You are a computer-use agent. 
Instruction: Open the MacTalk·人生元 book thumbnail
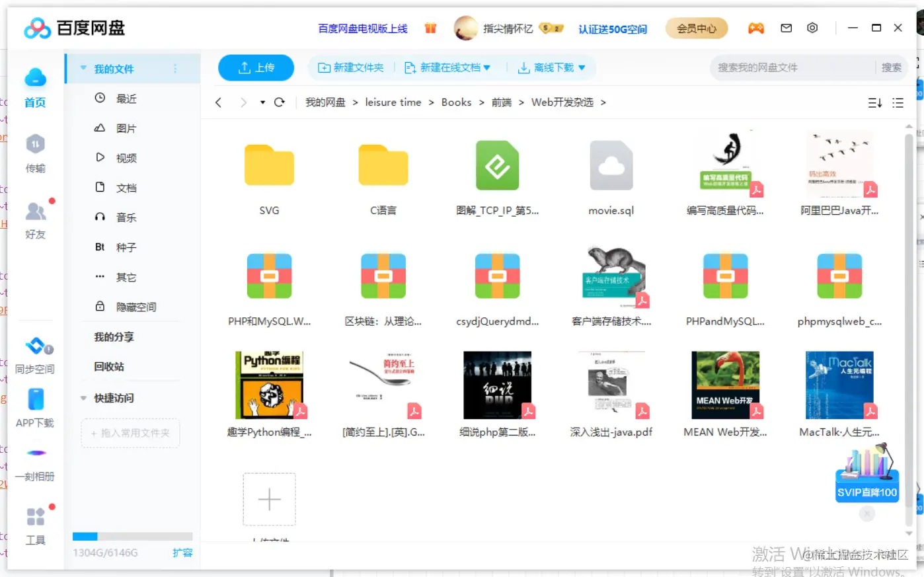coord(839,385)
